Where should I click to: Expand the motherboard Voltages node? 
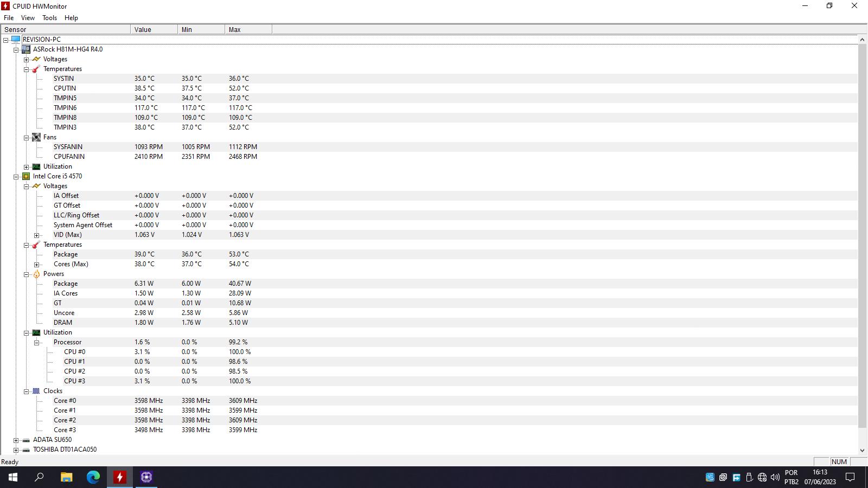pos(26,60)
